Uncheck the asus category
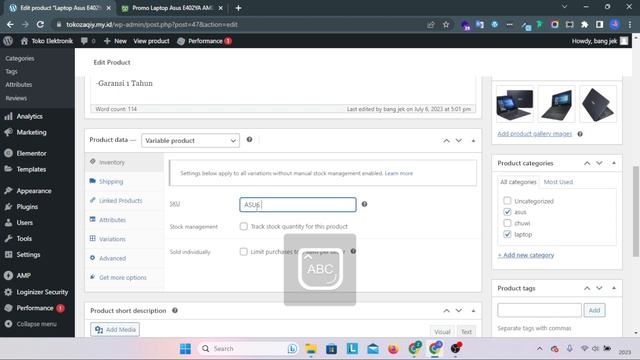The width and height of the screenshot is (640, 360). [x=507, y=212]
